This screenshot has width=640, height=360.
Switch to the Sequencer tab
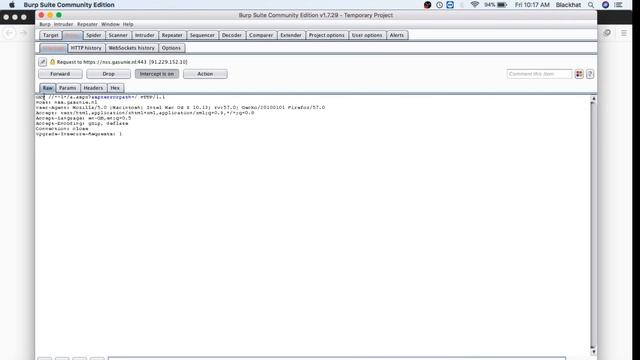pos(202,35)
